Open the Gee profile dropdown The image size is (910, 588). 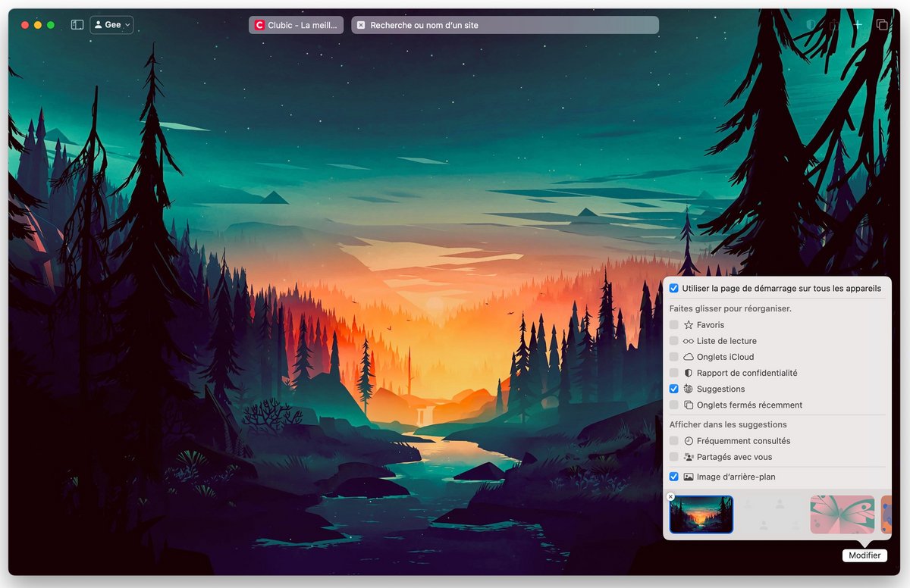tap(111, 25)
